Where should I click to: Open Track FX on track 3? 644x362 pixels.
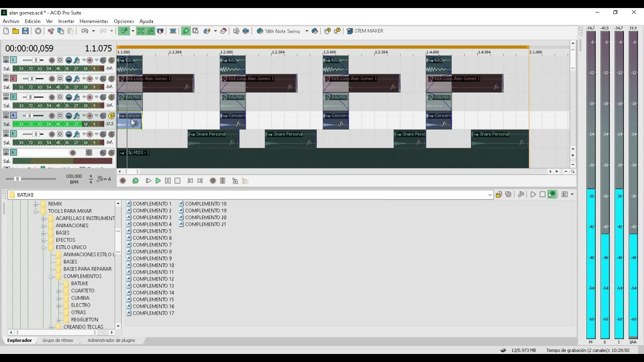(76, 98)
